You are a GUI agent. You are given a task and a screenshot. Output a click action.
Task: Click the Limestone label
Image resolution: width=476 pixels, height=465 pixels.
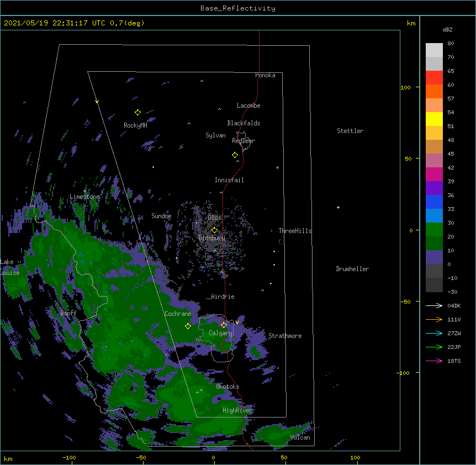[x=84, y=197]
